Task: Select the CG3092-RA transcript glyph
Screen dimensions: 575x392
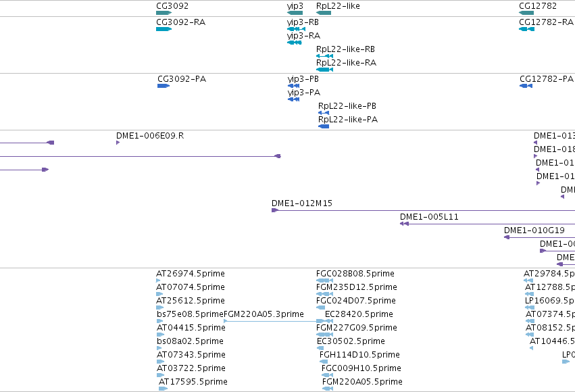Action: [x=164, y=29]
